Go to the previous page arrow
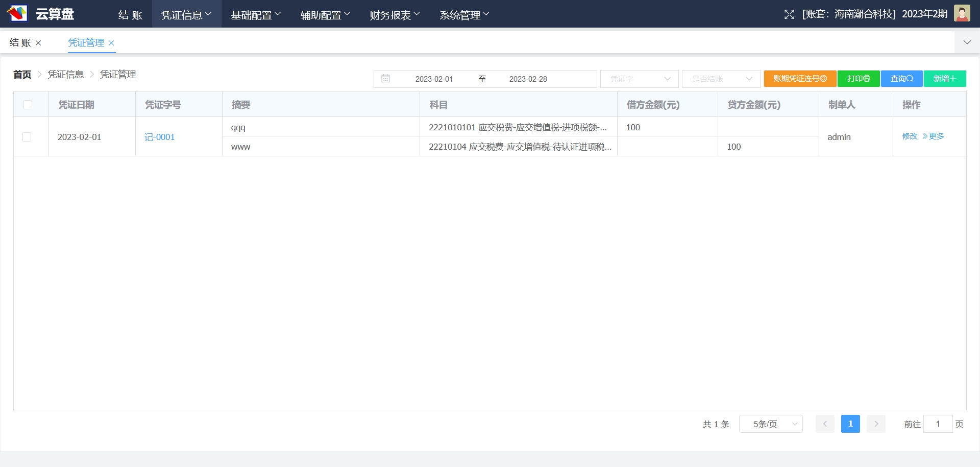The image size is (980, 467). click(x=825, y=424)
